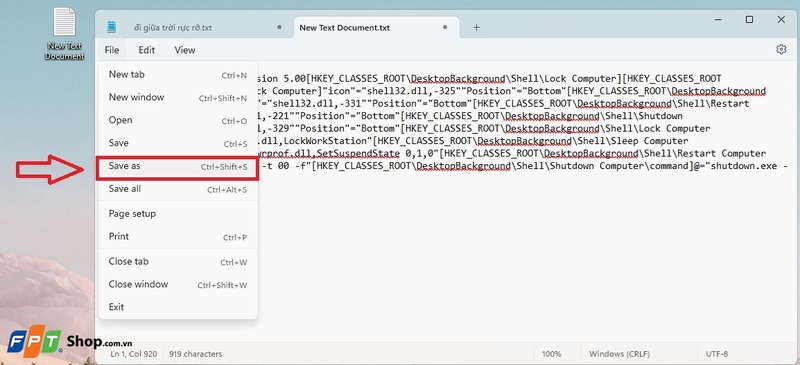Screen dimensions: 800x365
Task: Click the plus icon to add new tab
Action: coord(476,28)
